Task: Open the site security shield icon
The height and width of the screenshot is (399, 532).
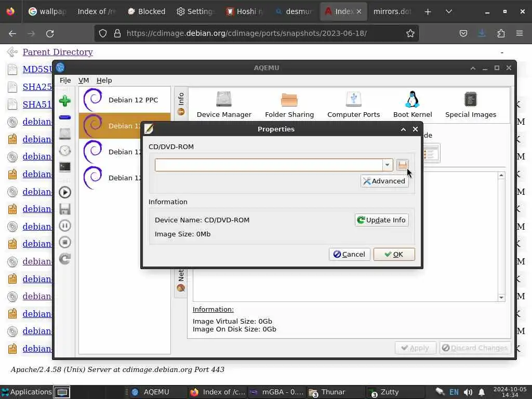Action: 103,33
